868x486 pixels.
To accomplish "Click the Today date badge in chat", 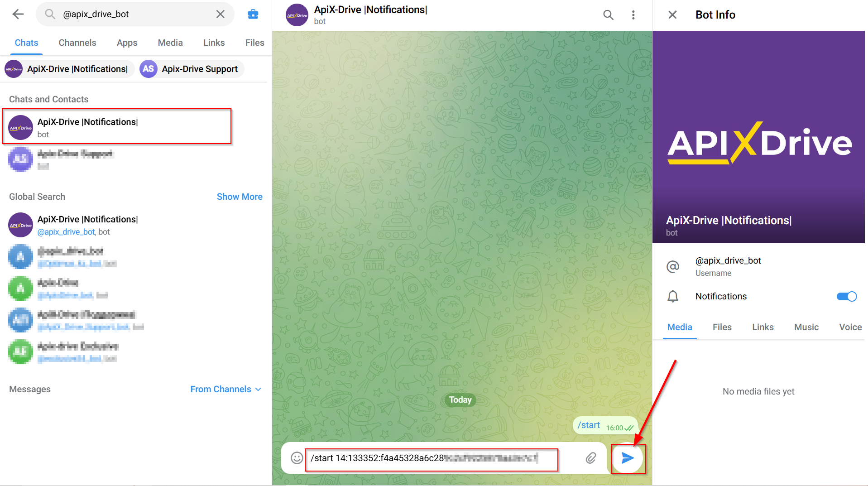I will 460,400.
